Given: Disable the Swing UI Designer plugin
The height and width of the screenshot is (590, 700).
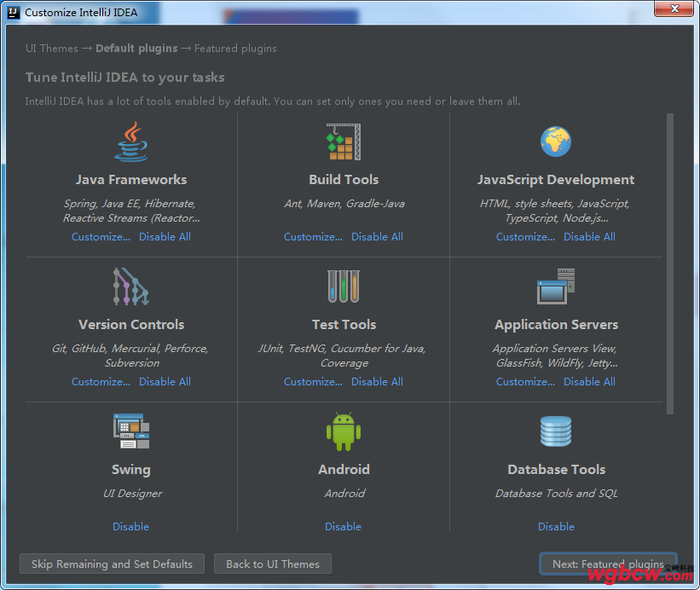Looking at the screenshot, I should 130,527.
